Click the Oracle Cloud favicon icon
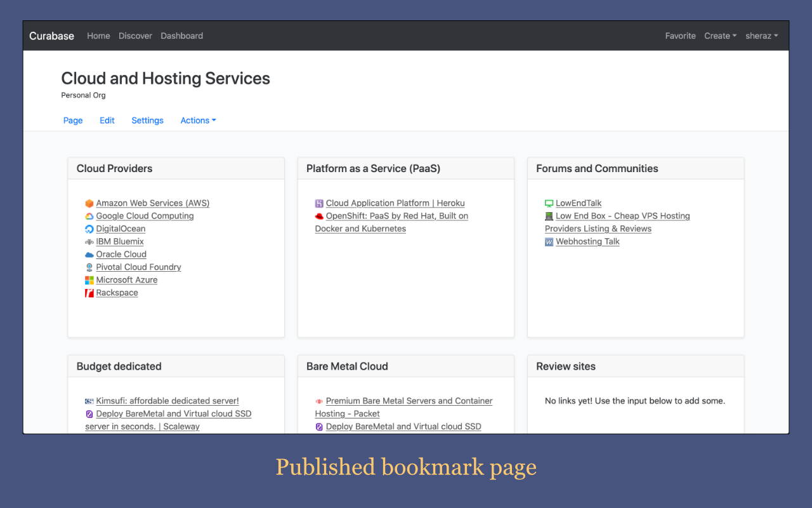812x508 pixels. 89,255
